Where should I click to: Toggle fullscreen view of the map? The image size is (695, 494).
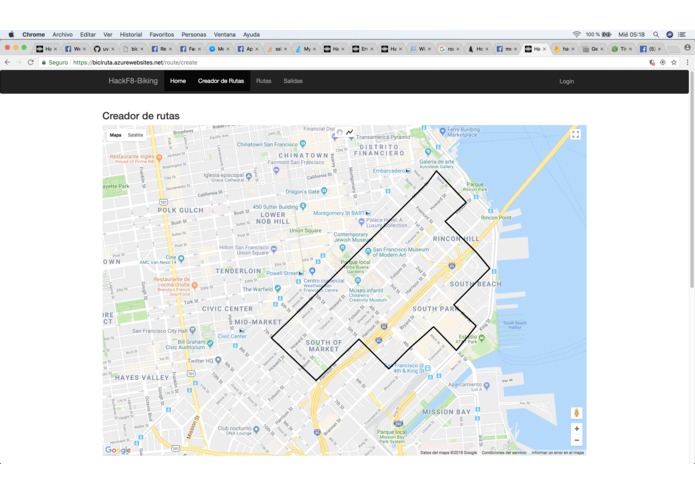[x=575, y=135]
